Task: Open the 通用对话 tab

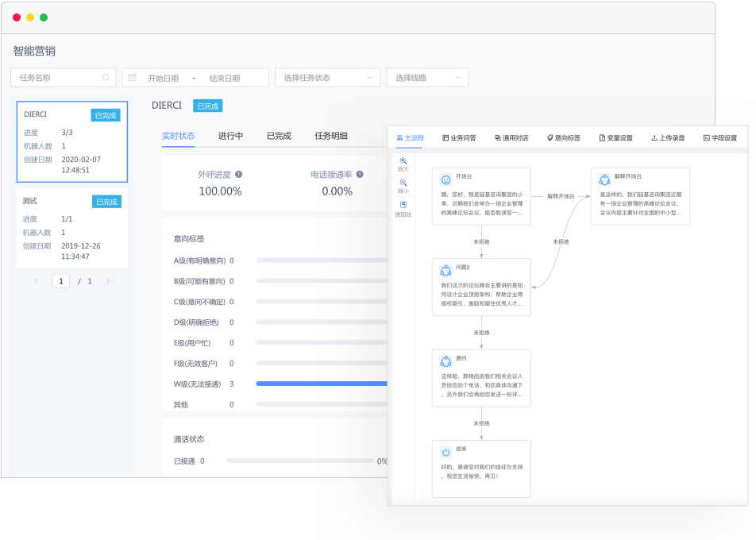Action: [x=511, y=138]
